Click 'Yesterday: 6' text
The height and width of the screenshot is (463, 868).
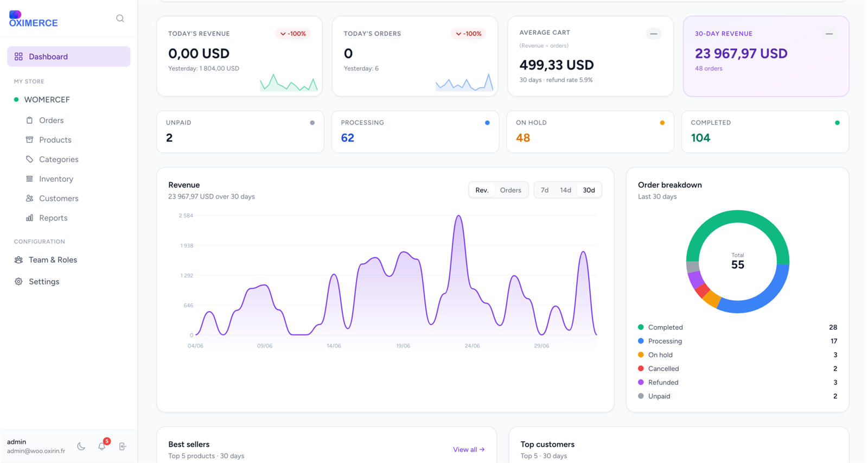click(361, 68)
